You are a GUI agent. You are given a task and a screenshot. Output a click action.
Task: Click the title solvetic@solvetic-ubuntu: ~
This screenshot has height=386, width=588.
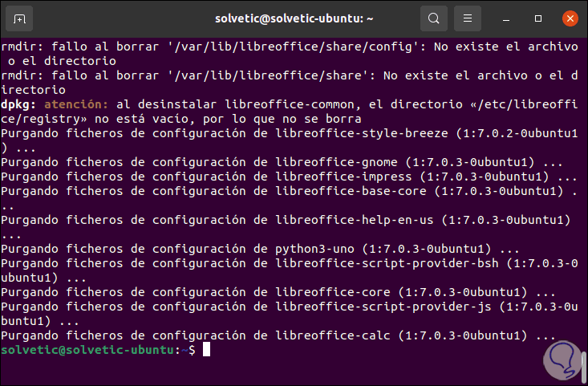click(x=294, y=18)
